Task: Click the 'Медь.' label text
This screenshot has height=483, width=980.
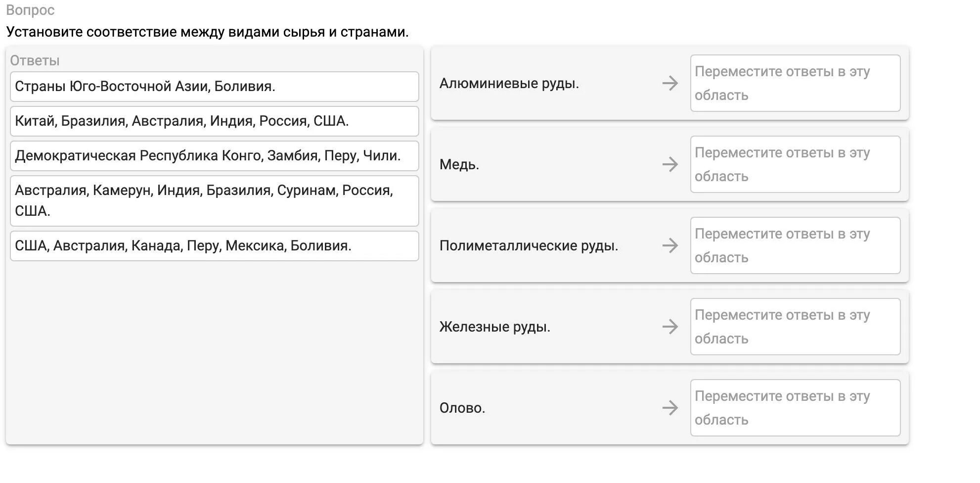Action: coord(459,164)
